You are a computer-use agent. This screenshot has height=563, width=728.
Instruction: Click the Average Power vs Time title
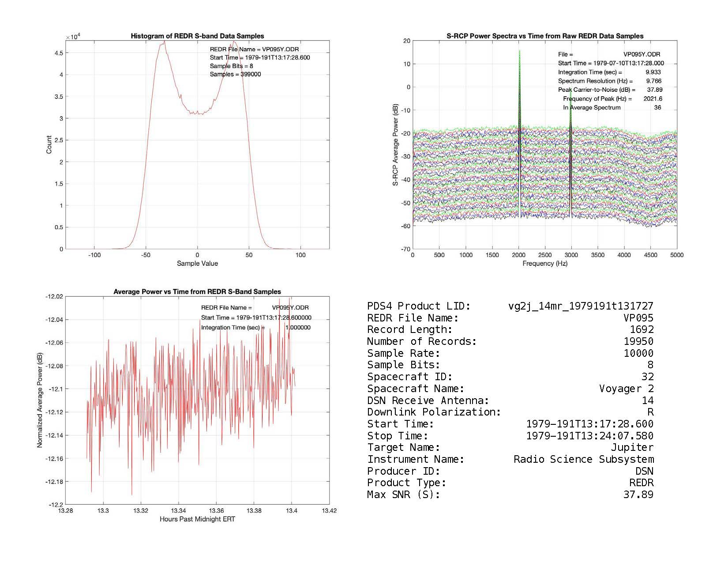click(197, 292)
